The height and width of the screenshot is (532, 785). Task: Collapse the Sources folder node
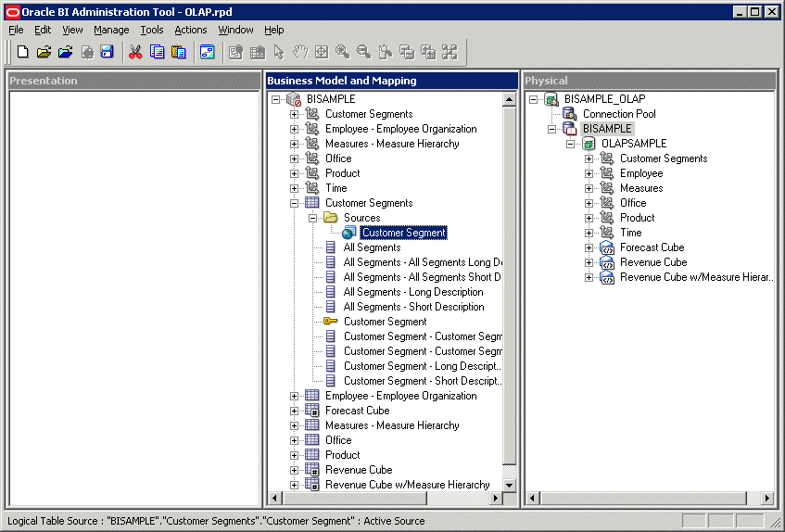pyautogui.click(x=313, y=218)
